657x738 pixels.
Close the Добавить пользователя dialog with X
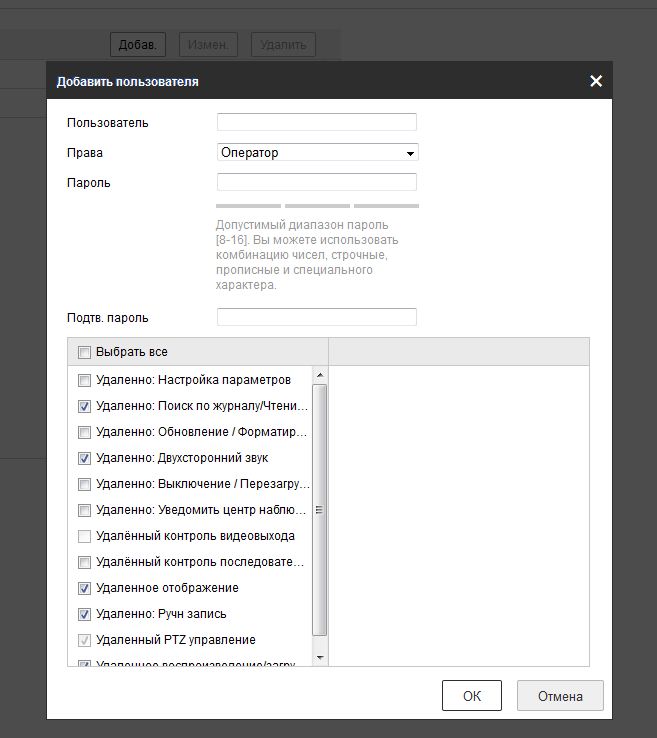tap(596, 81)
